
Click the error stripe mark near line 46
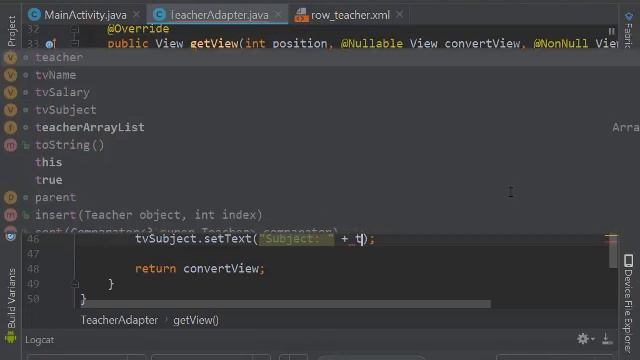[x=611, y=241]
